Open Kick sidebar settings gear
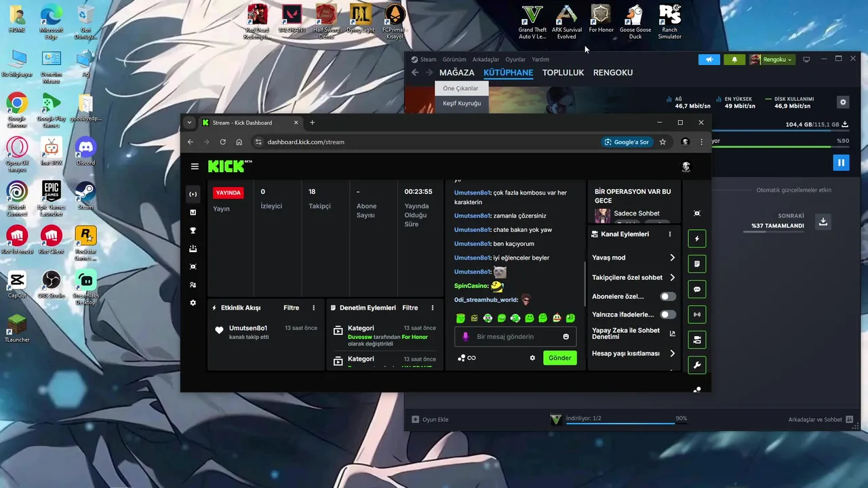868x488 pixels. (193, 303)
